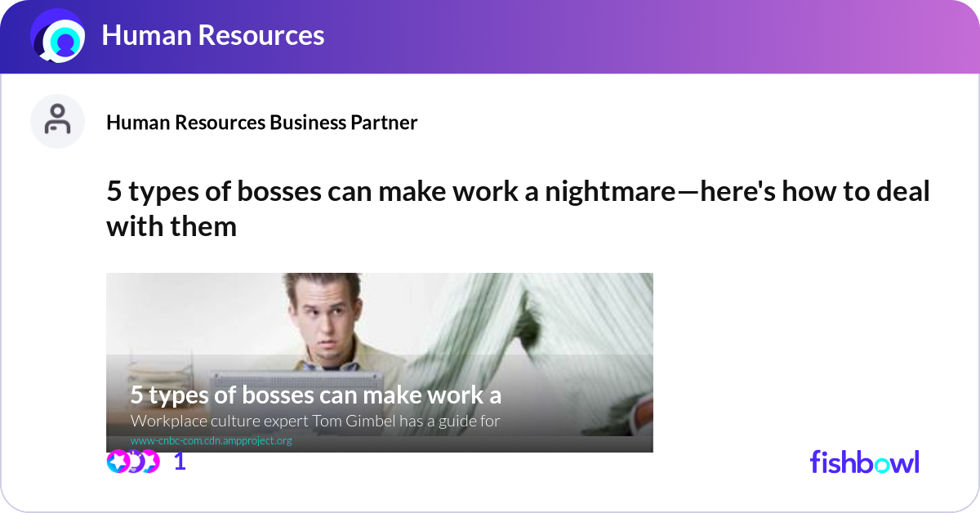Select the Human Resources Business Partner label
980x513 pixels.
[261, 123]
